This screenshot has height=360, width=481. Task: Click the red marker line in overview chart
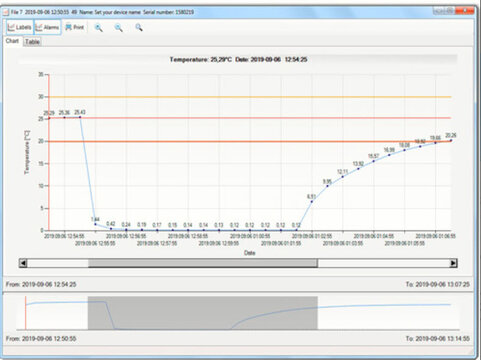pos(26,313)
